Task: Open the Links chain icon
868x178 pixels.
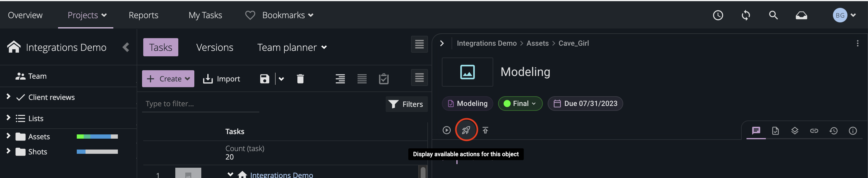Action: pos(815,131)
